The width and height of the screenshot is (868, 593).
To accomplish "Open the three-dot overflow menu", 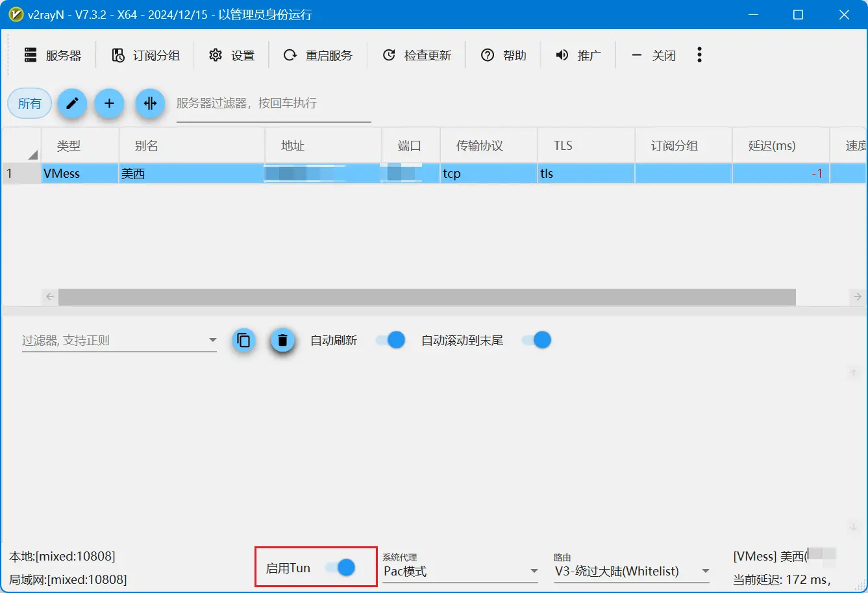I will click(699, 55).
